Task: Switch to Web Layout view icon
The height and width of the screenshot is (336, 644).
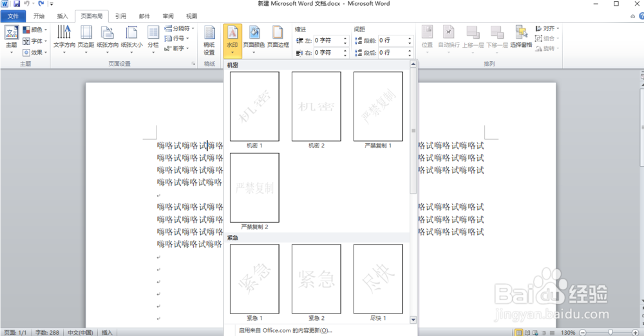Action: click(x=536, y=332)
